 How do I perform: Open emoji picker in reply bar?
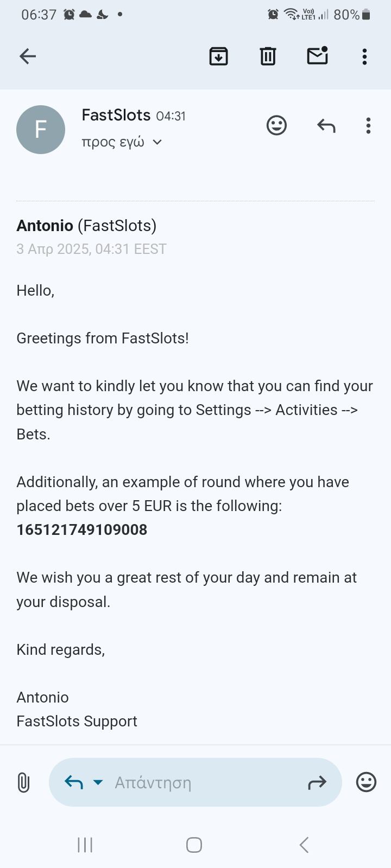pyautogui.click(x=366, y=782)
